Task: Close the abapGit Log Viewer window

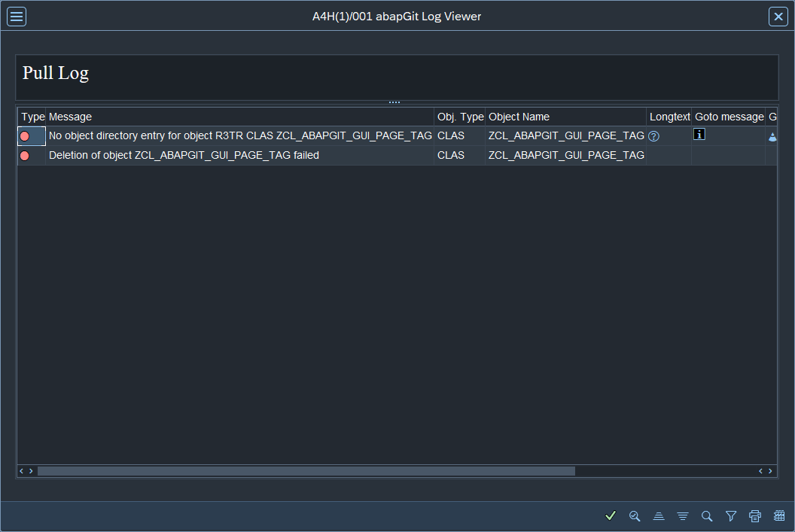Action: 778,17
